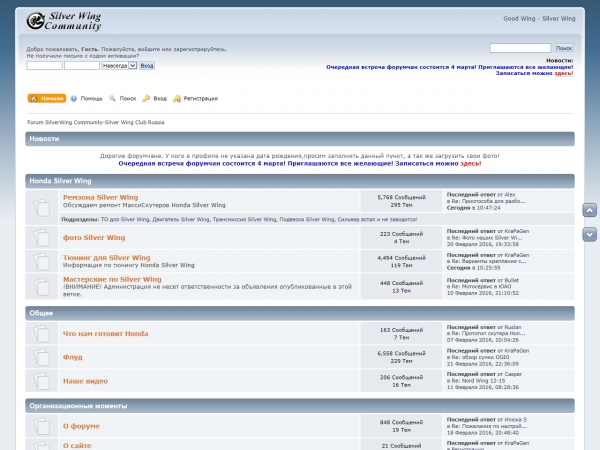
Task: Open Сильвер встал и не заводится subboard
Action: pyautogui.click(x=377, y=220)
